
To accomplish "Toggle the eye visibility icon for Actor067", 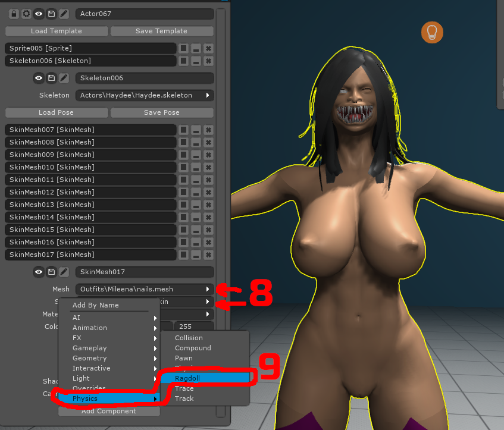I will [x=39, y=14].
